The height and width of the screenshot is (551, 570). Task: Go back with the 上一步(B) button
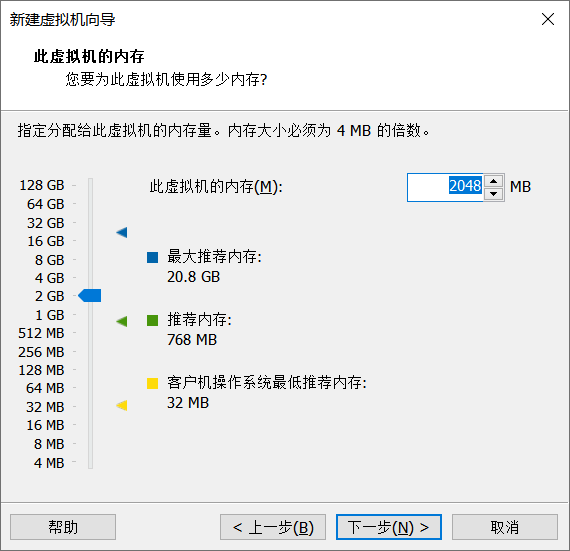[x=273, y=527]
